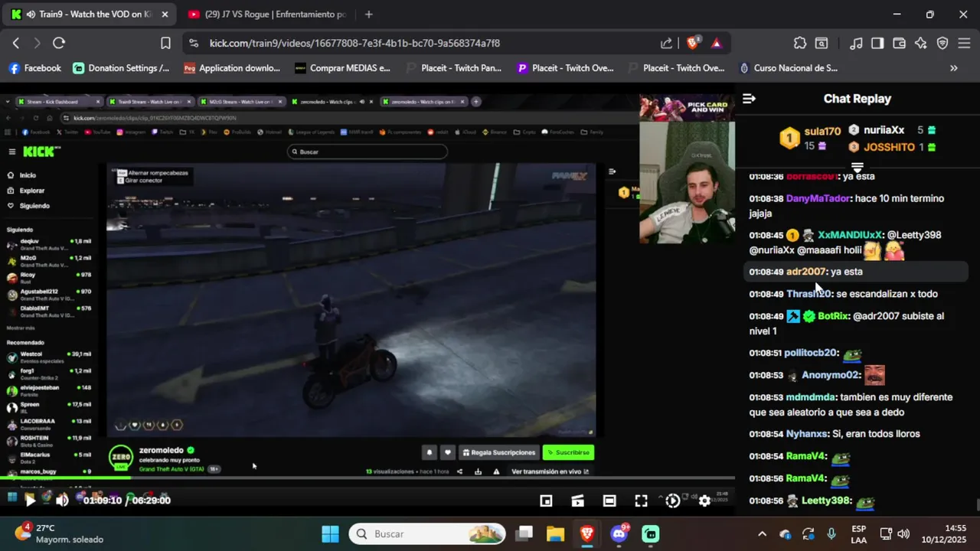The width and height of the screenshot is (980, 551).
Task: Mute the VOD player volume
Action: [62, 500]
